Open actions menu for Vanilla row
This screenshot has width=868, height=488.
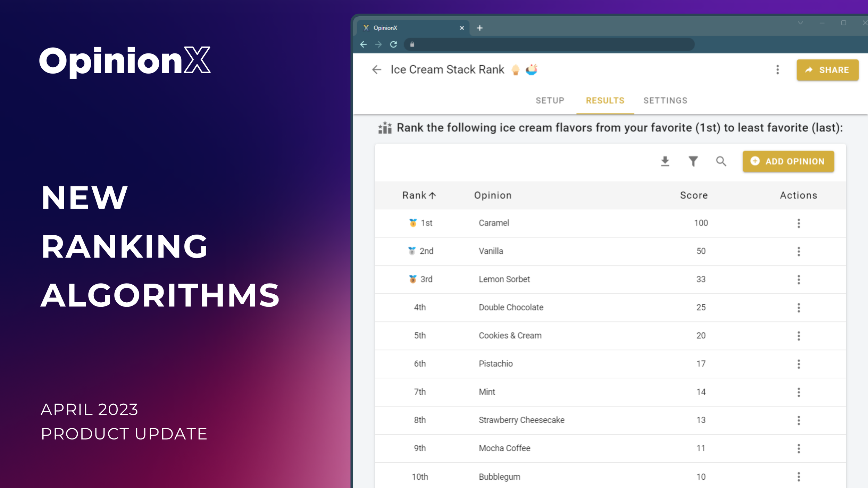point(799,251)
